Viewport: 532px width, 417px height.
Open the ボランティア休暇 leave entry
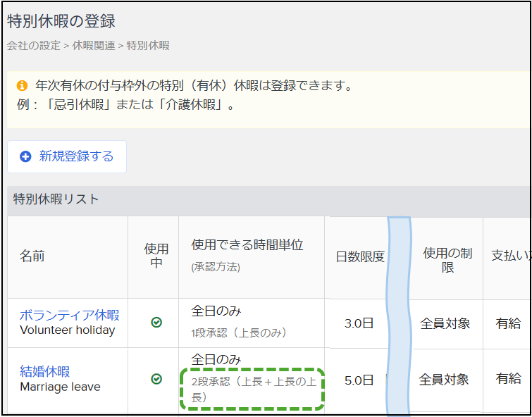point(69,315)
